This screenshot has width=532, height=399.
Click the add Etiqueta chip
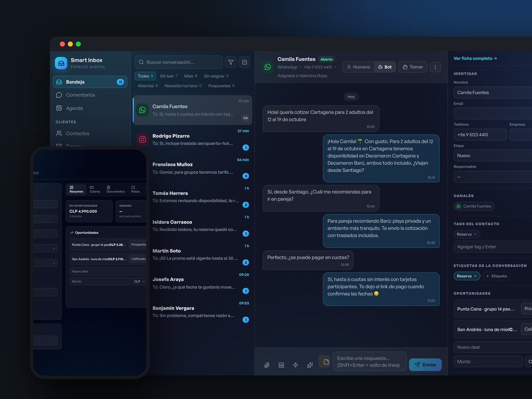click(x=496, y=276)
